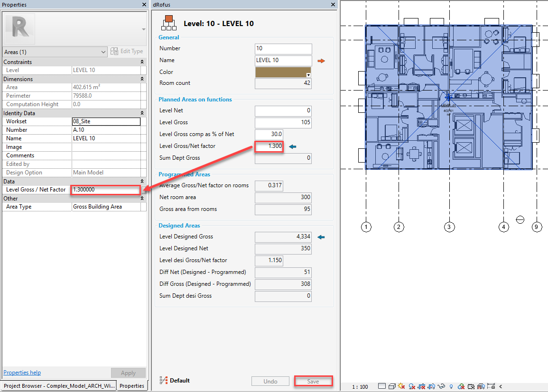Click the orange arrow beside Name field
Viewport: 548px width, 392px height.
point(321,61)
